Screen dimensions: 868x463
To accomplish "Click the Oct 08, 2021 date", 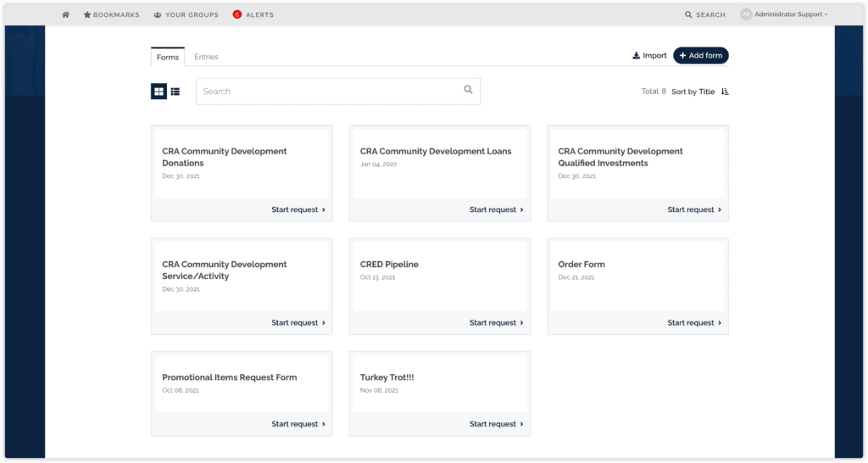I will point(181,390).
